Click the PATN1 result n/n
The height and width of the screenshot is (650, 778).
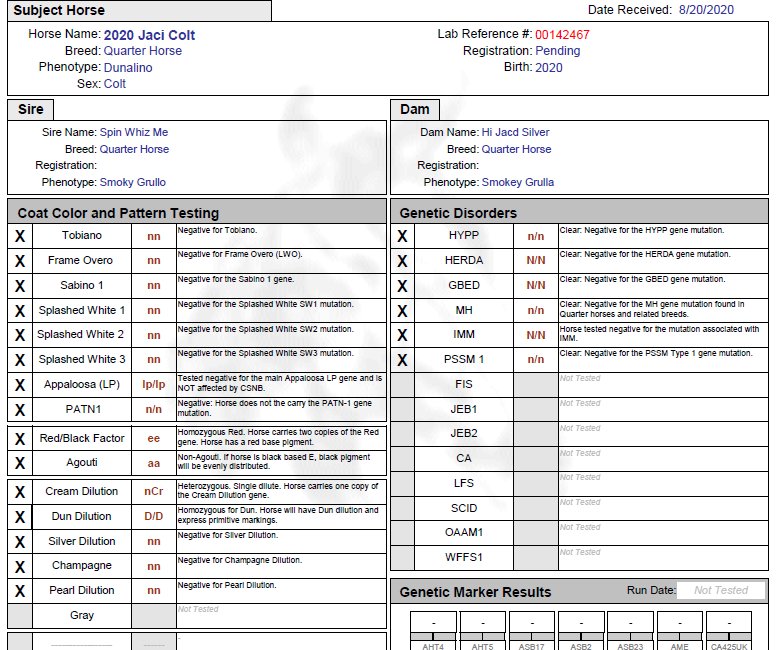(x=154, y=409)
